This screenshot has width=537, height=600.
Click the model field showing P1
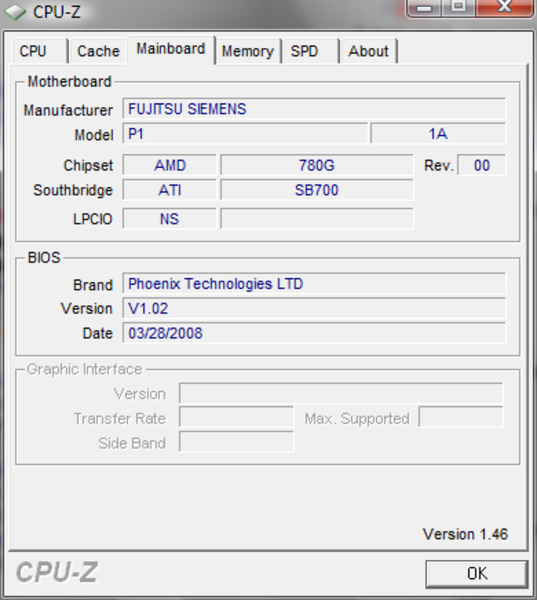point(245,134)
